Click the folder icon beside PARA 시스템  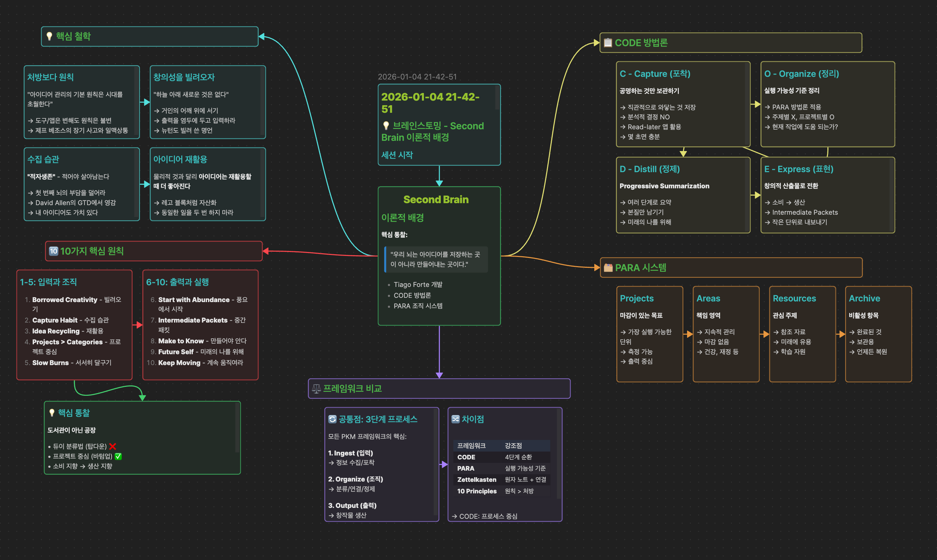click(x=608, y=267)
